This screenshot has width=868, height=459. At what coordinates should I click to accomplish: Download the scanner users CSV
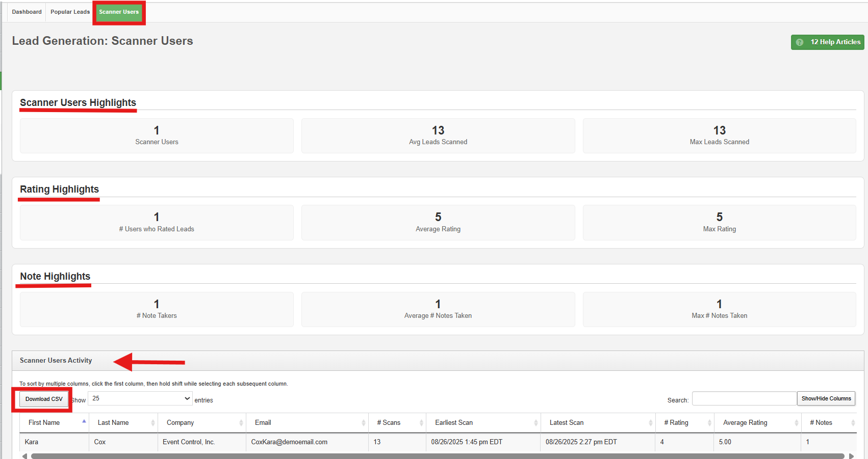point(44,399)
